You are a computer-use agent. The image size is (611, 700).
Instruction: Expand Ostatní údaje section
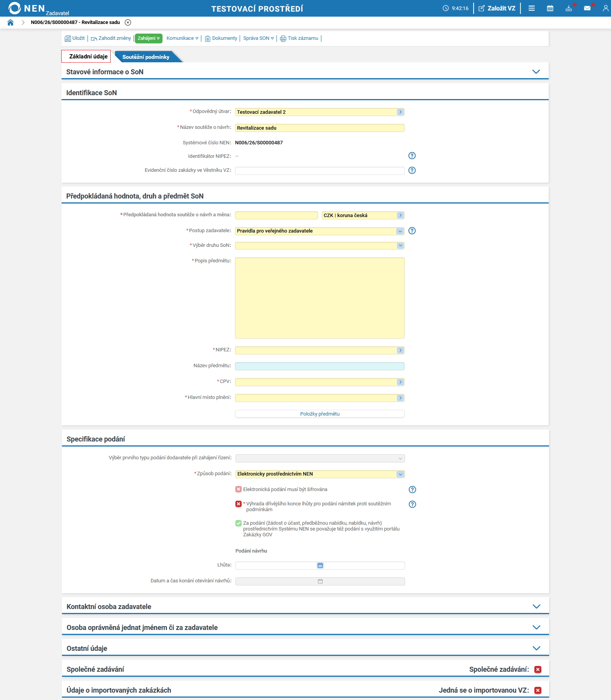click(x=536, y=648)
